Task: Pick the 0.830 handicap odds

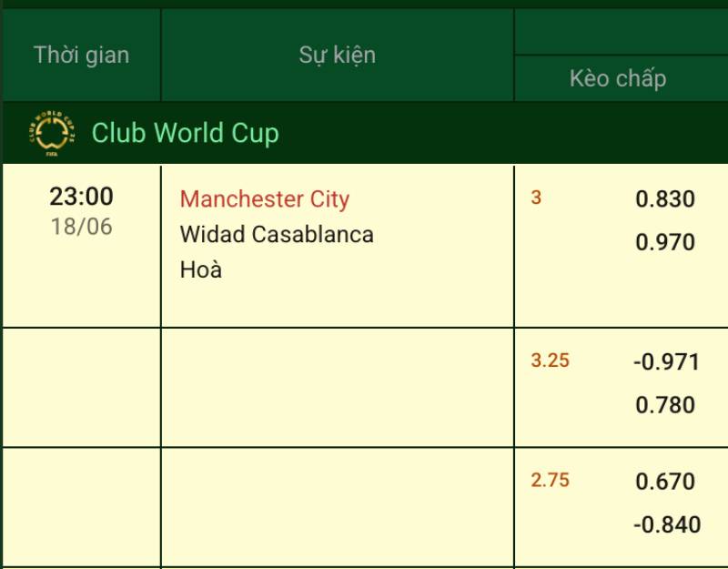Action: coord(665,199)
